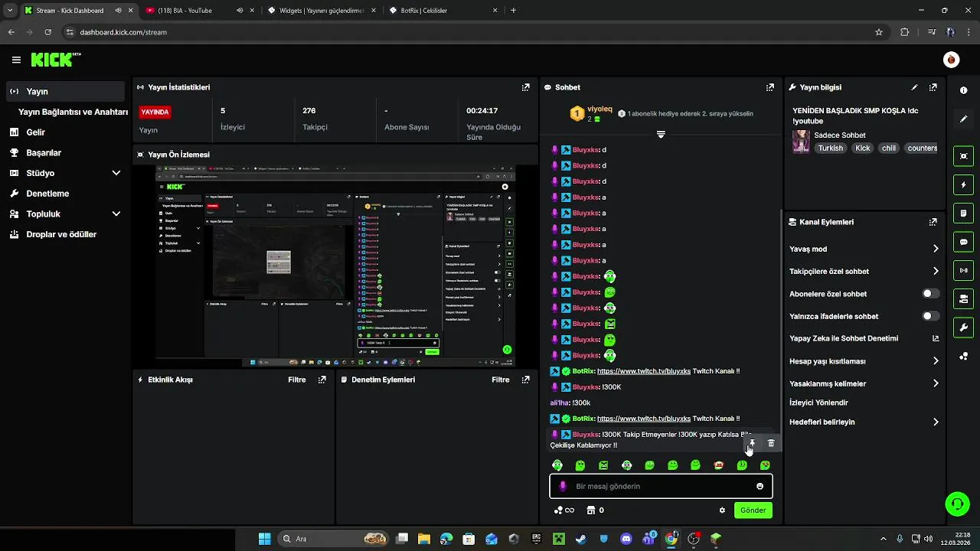Open Hedefleri belirleyin settings
Screen dimensions: 980x551
click(x=864, y=422)
